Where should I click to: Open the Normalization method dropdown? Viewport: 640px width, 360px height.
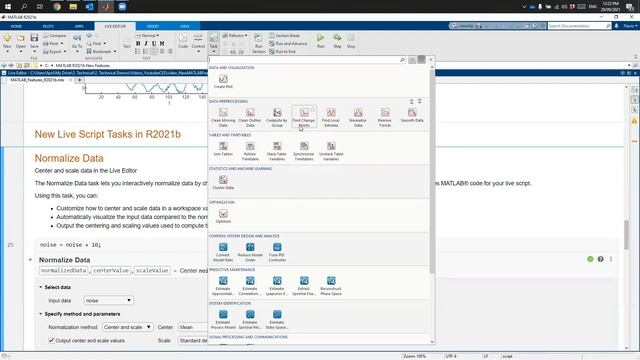[127, 327]
